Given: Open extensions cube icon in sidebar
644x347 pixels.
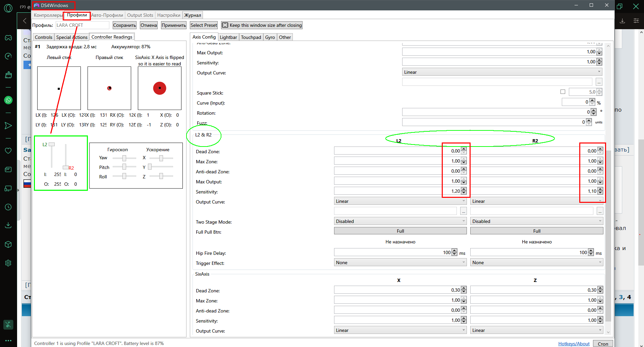Looking at the screenshot, I should (8, 244).
